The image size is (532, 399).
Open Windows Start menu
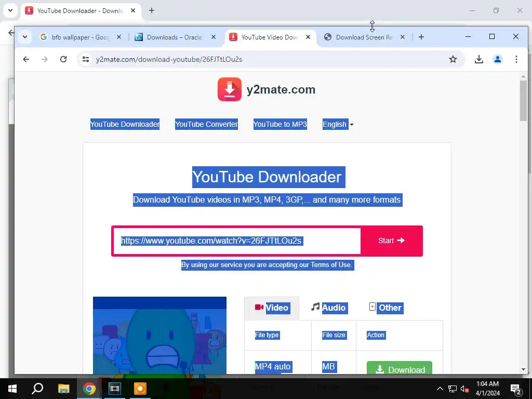[12, 389]
